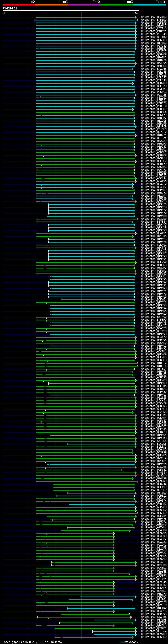Click the UniRef100_B6TK00 label
This screenshot has height=644, width=168.
[x=154, y=317]
